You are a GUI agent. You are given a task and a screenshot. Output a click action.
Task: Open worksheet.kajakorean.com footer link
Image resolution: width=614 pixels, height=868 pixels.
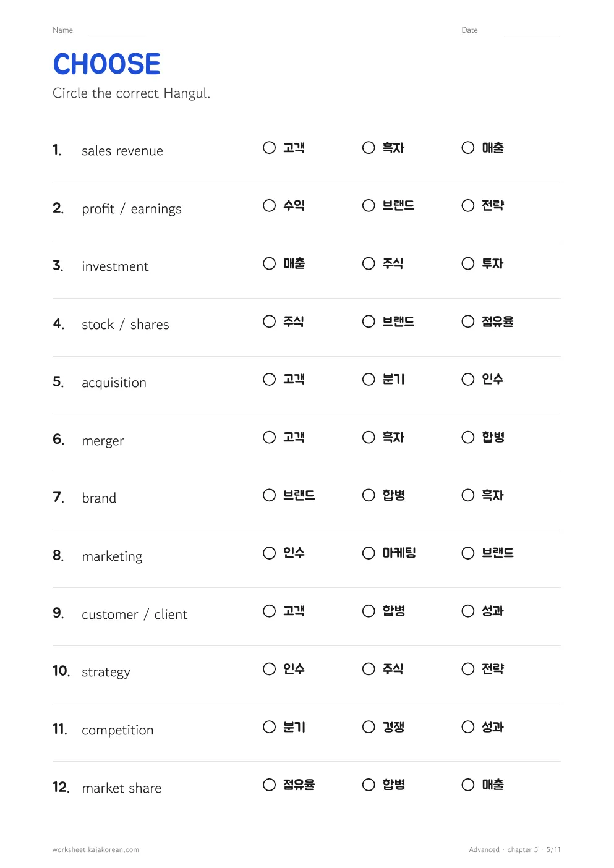[96, 850]
